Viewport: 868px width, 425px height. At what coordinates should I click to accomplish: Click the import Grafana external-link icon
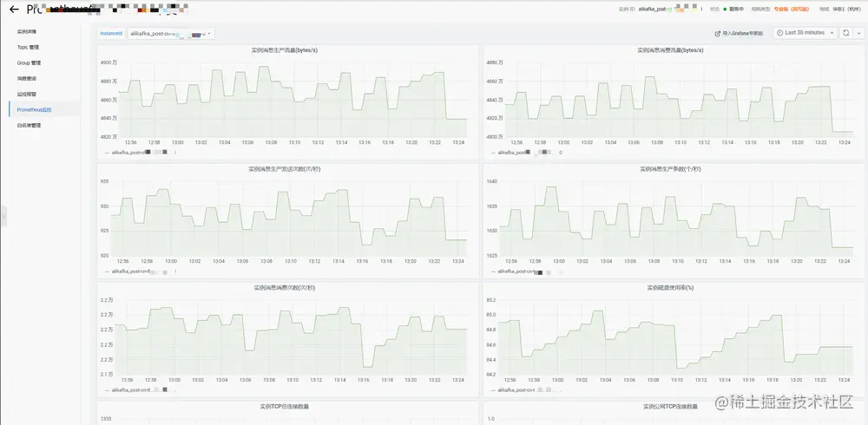pos(718,33)
